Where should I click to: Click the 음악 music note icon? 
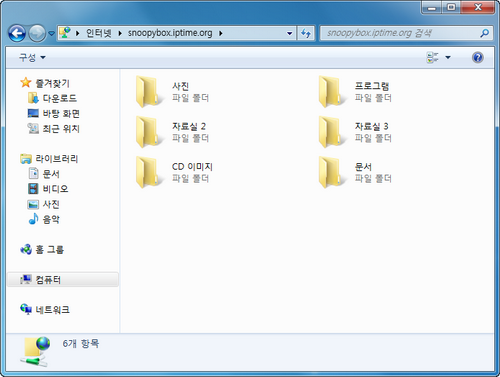(33, 219)
